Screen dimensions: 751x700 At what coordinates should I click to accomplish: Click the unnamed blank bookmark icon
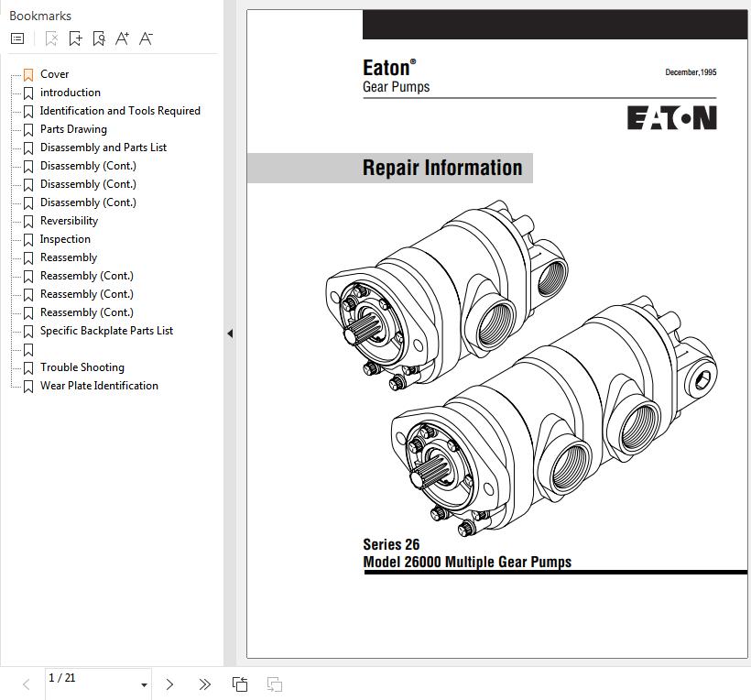click(28, 350)
